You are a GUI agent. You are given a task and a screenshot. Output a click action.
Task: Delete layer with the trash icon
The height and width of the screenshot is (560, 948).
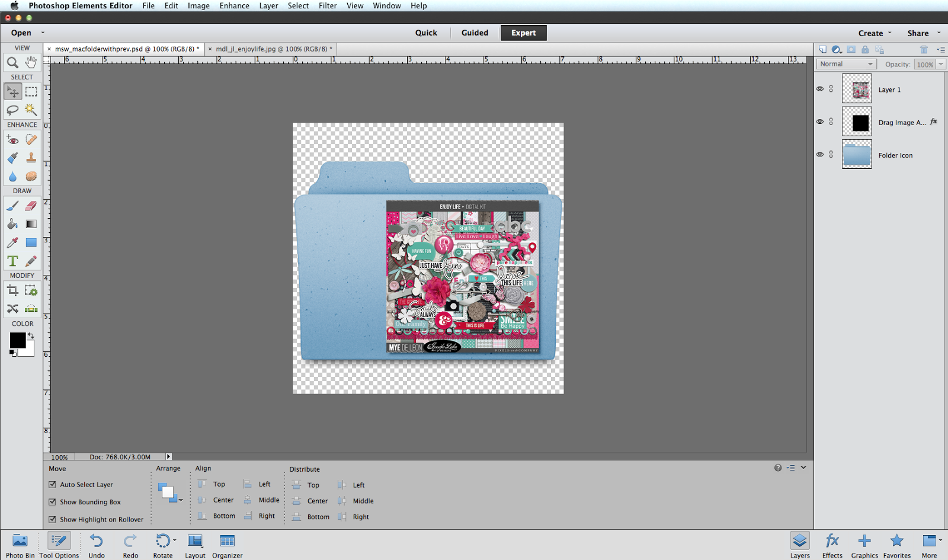pos(924,50)
